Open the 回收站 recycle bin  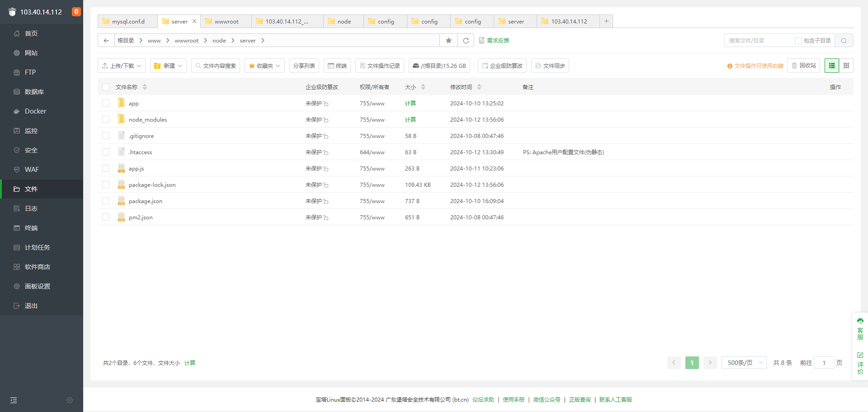click(804, 66)
